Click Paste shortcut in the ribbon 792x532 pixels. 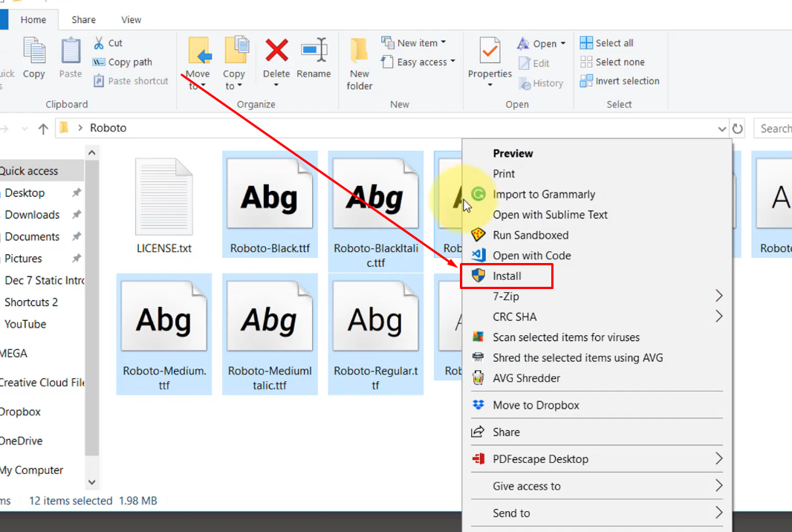pos(131,81)
